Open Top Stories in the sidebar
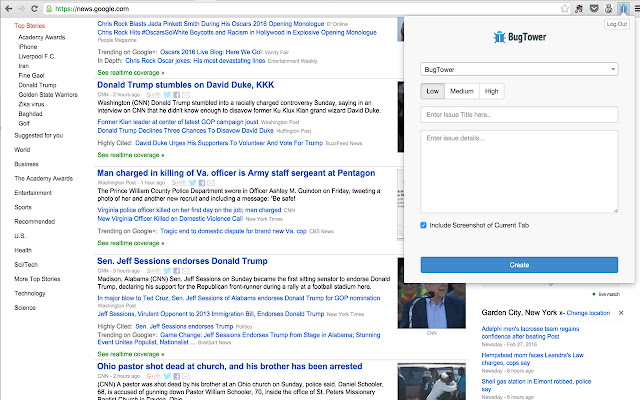Image resolution: width=640 pixels, height=400 pixels. (x=30, y=26)
